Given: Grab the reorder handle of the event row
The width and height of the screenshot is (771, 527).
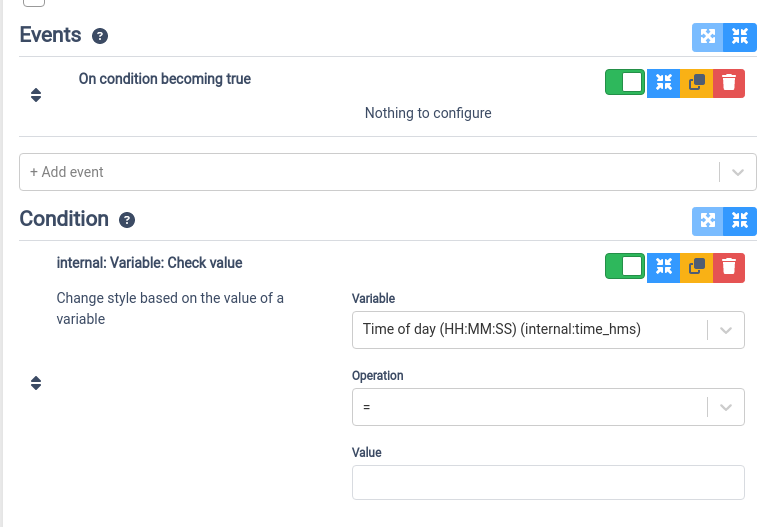Looking at the screenshot, I should 36,95.
